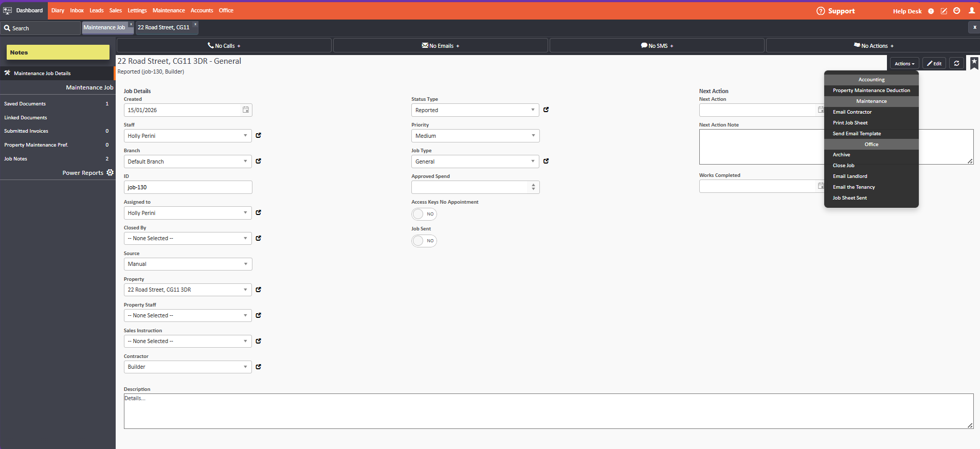
Task: Open linked Status Type record icon
Action: click(546, 110)
